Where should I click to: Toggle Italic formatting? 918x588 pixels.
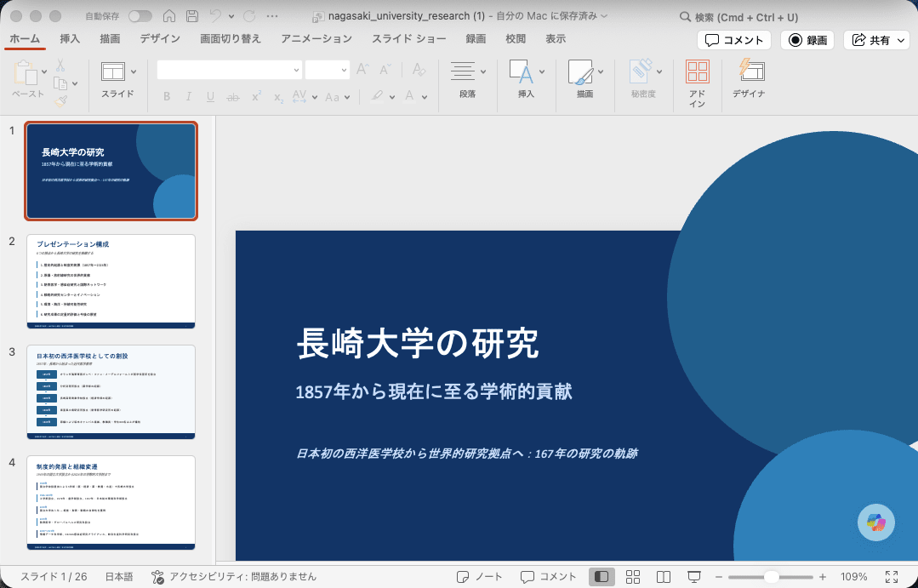coord(189,97)
